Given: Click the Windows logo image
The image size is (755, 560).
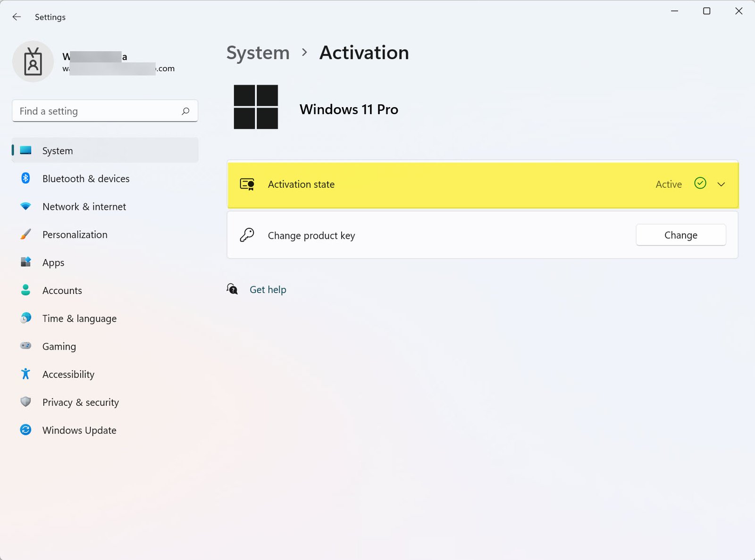Looking at the screenshot, I should point(256,107).
